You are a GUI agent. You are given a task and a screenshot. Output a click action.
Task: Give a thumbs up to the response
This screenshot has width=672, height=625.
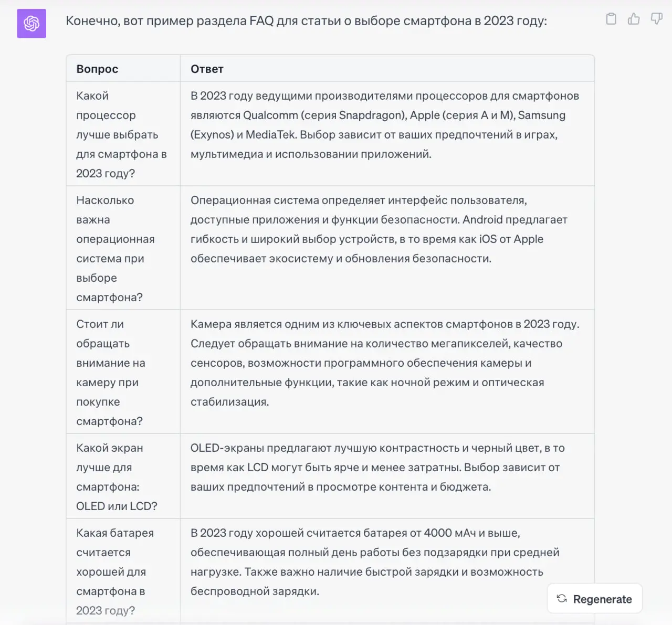click(634, 19)
